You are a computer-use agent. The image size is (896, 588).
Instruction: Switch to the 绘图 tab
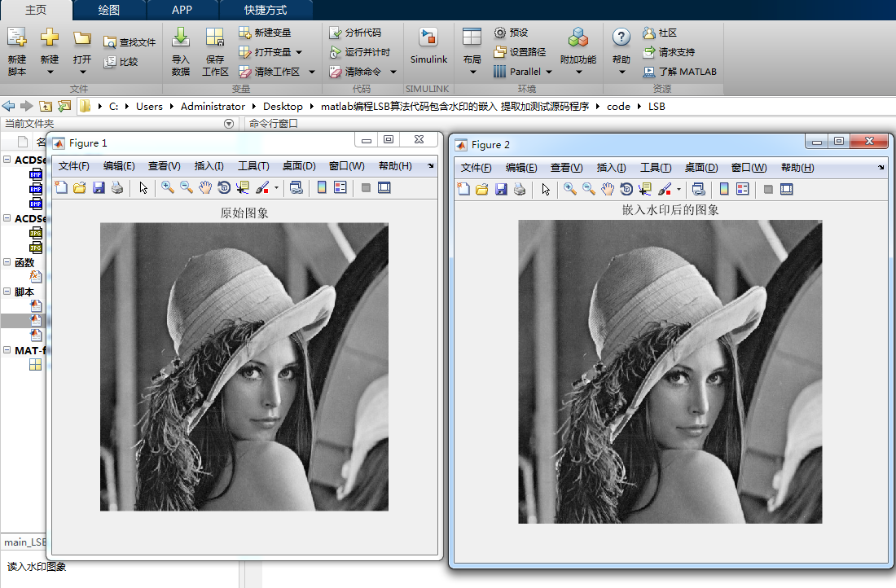coord(108,11)
